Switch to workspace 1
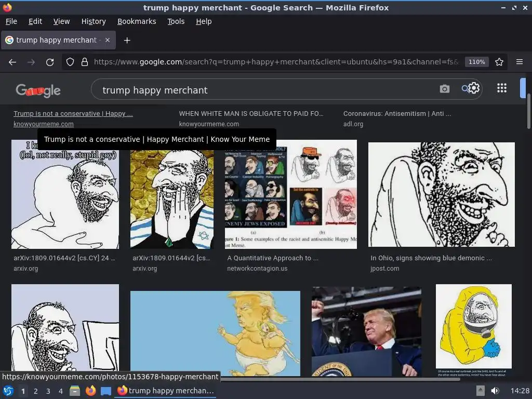532x399 pixels. [23, 391]
